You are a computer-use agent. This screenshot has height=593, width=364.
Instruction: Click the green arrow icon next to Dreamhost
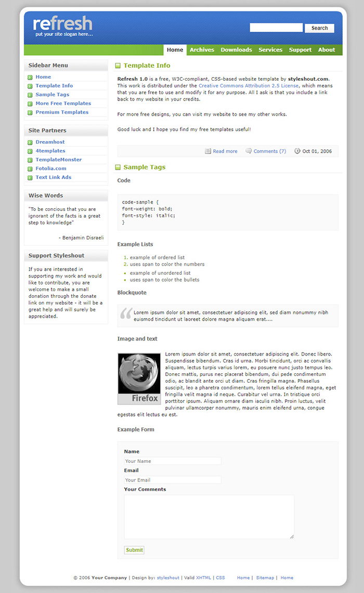tap(31, 142)
